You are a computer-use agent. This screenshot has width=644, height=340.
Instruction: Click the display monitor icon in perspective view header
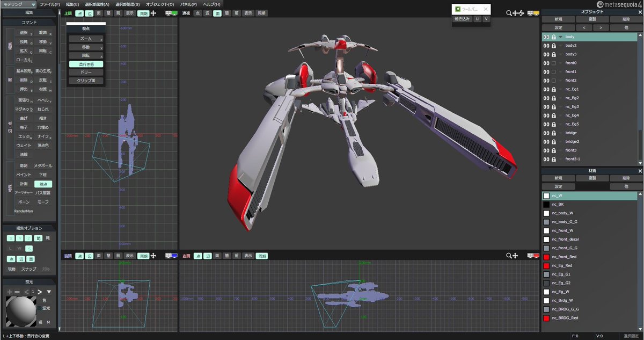click(533, 13)
